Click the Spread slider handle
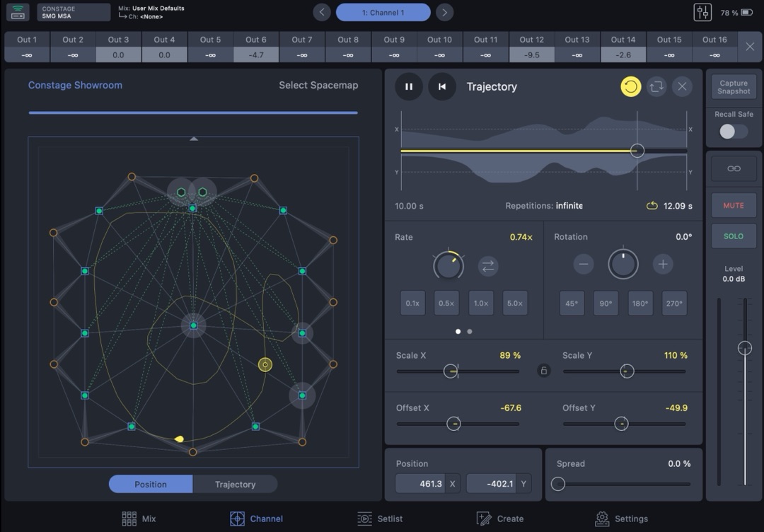 [558, 484]
